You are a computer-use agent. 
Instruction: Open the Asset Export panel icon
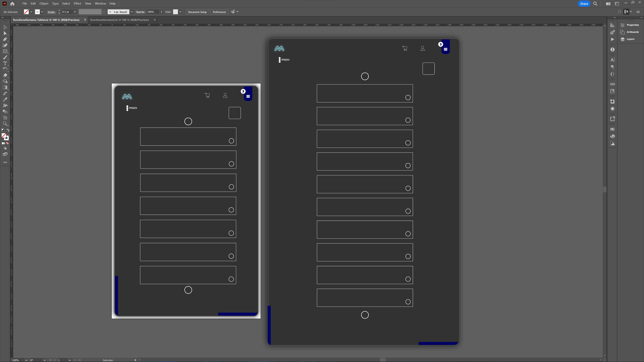(x=612, y=119)
